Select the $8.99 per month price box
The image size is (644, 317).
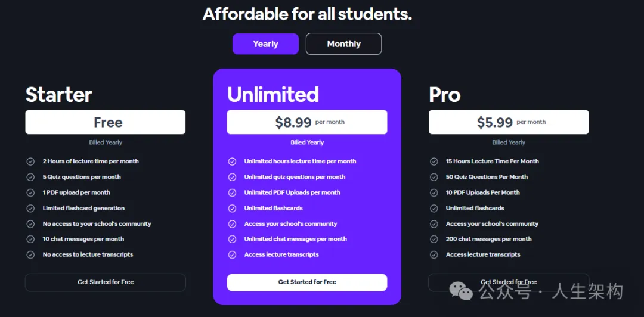307,122
